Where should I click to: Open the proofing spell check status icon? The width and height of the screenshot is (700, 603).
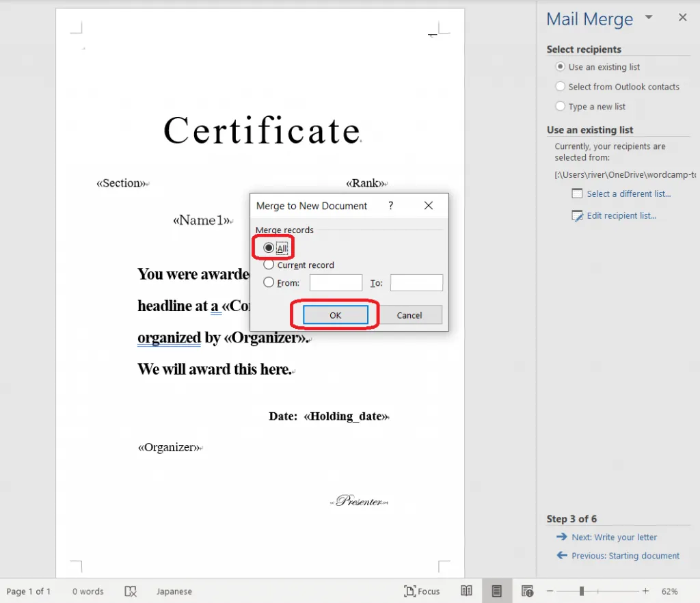coord(131,591)
